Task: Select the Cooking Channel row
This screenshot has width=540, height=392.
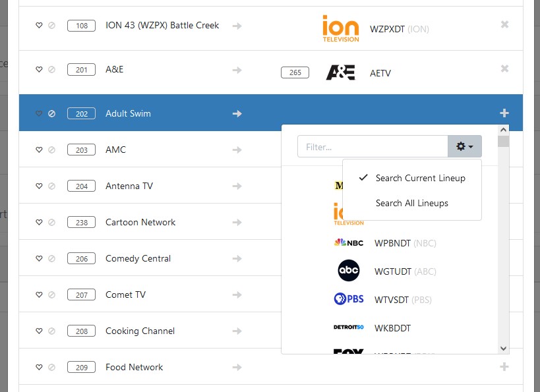Action: 140,331
